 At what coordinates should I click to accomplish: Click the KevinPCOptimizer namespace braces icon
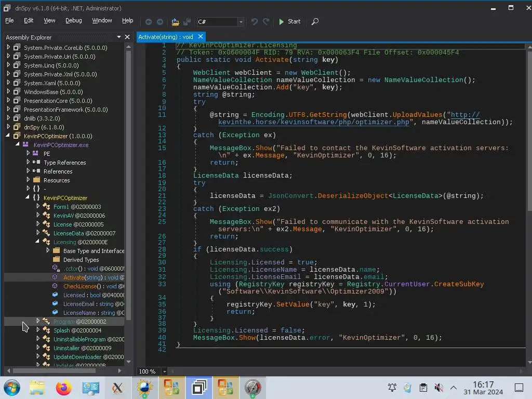[36, 197]
